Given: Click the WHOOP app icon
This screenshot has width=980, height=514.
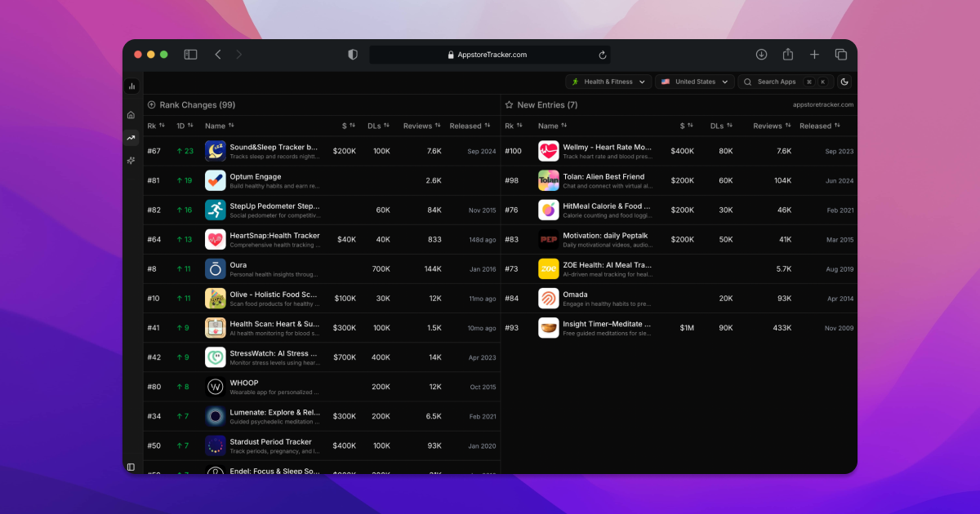Looking at the screenshot, I should point(216,387).
